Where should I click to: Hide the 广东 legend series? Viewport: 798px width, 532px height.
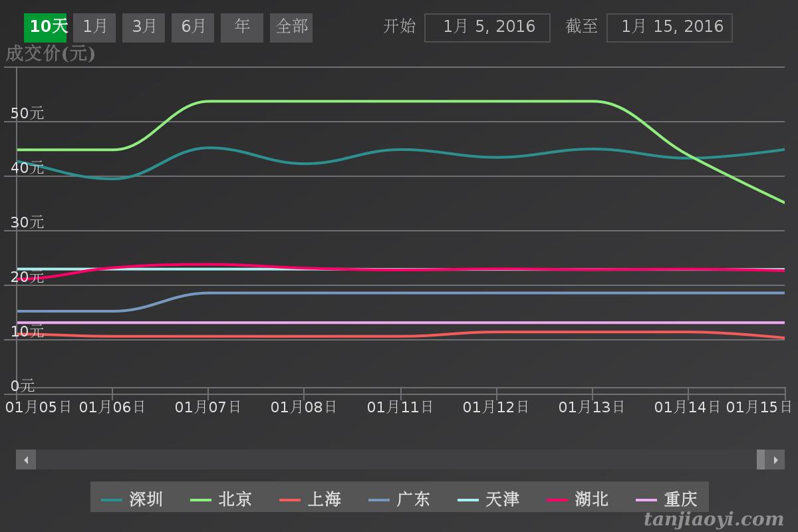click(400, 499)
